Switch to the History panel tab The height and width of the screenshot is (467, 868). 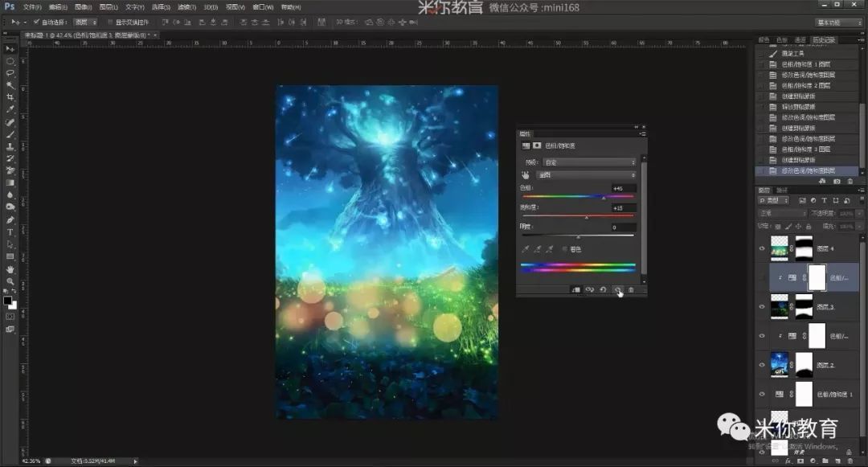[824, 40]
